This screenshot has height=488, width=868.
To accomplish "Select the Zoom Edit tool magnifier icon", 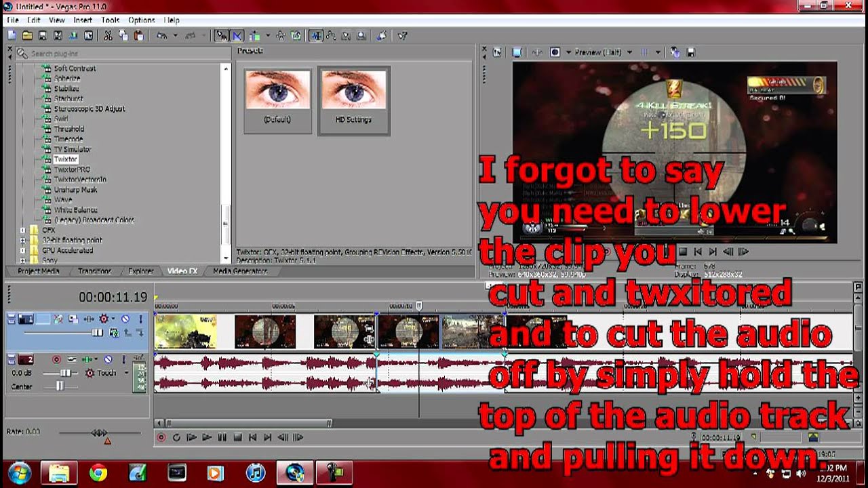I will pyautogui.click(x=361, y=35).
